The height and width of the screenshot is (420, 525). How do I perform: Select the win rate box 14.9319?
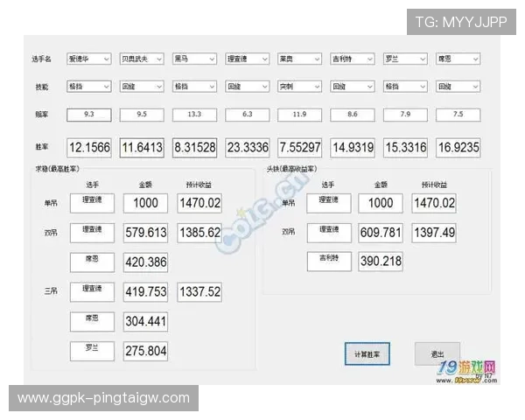click(353, 147)
